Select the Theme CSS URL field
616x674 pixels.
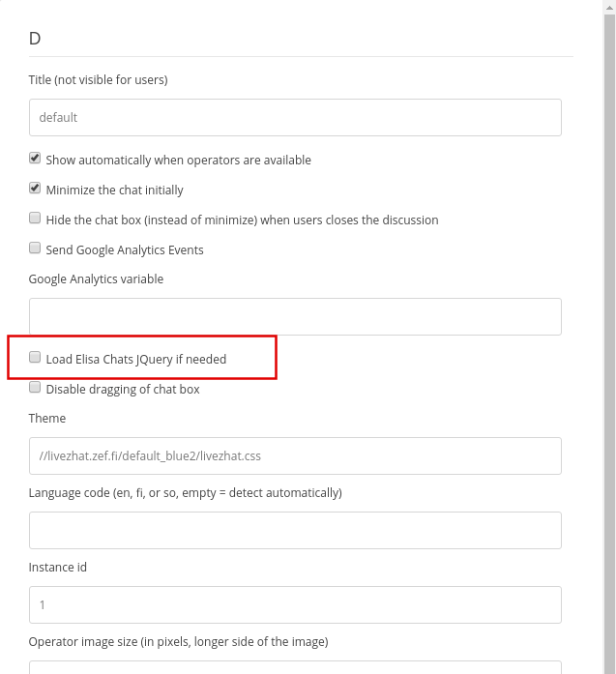click(x=295, y=456)
